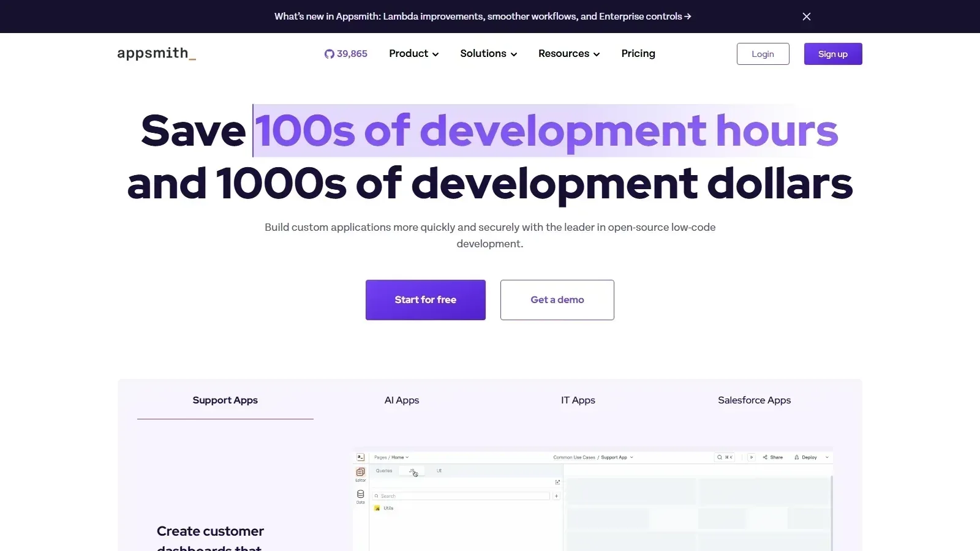Expand the Solutions menu
This screenshot has width=980, height=551.
pyautogui.click(x=489, y=54)
